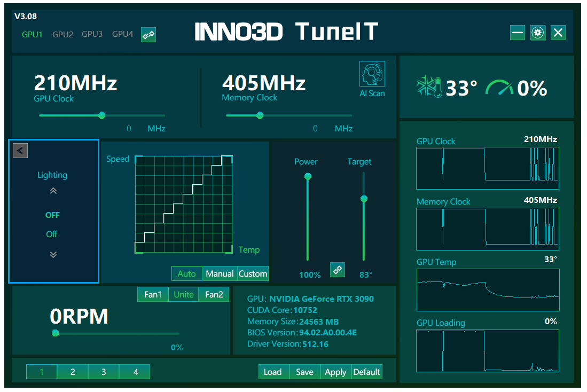587x392 pixels.
Task: Click the double up chevron under Lighting
Action: (53, 191)
